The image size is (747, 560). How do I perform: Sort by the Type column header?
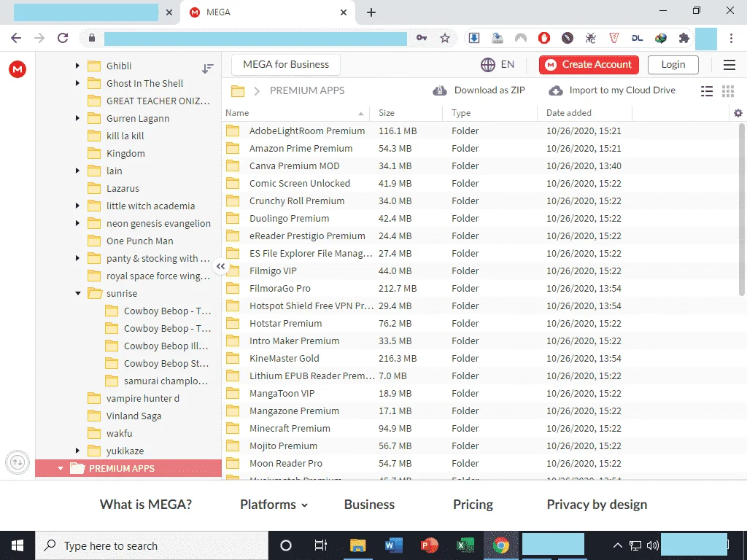pos(461,113)
